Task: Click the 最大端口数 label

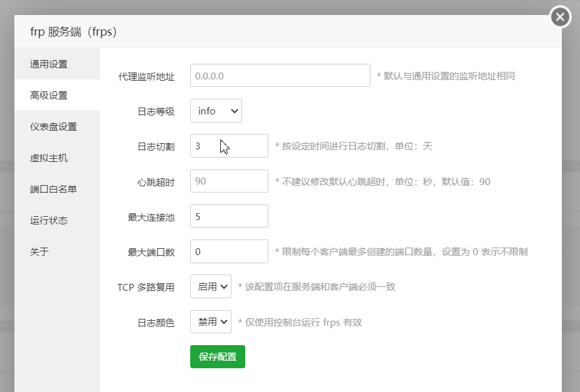Action: [x=151, y=253]
